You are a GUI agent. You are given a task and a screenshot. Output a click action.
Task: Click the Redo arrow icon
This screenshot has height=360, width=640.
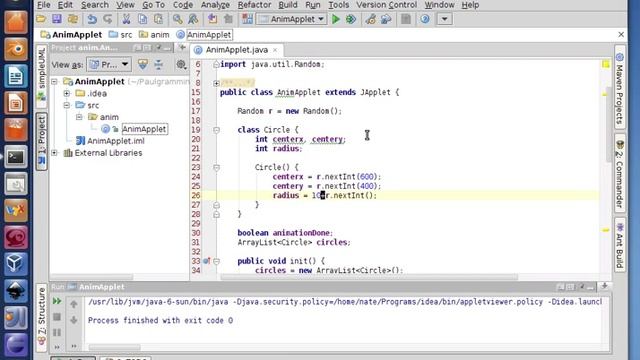108,19
